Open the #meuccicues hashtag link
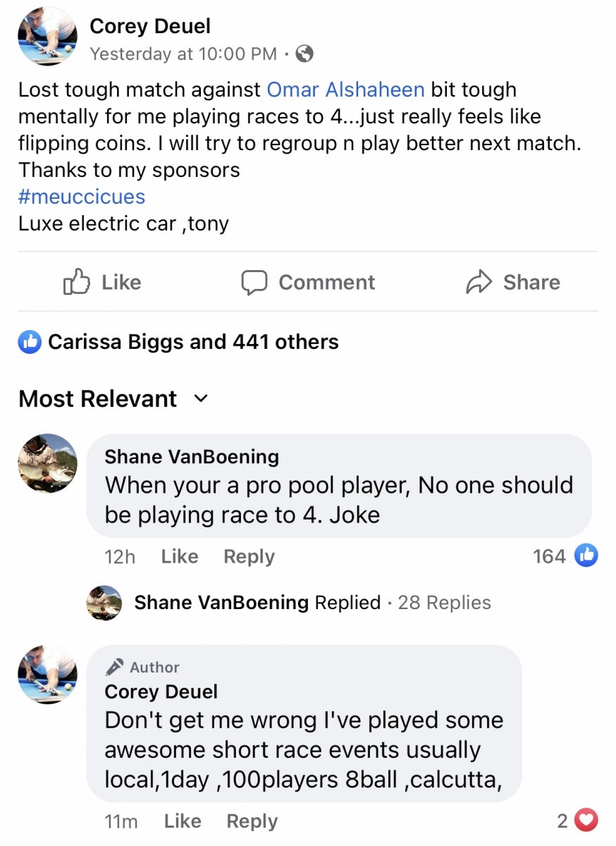616x846 pixels. point(82,196)
